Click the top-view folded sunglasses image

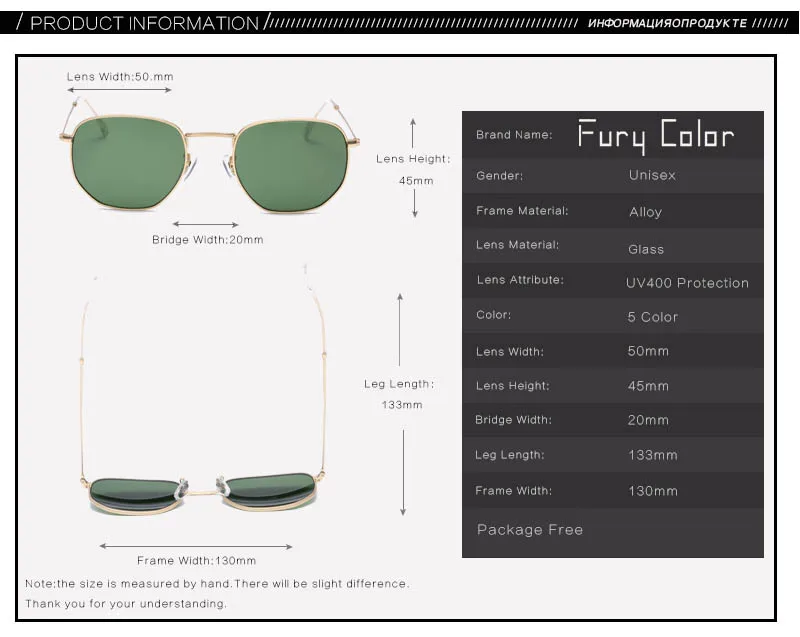(203, 390)
